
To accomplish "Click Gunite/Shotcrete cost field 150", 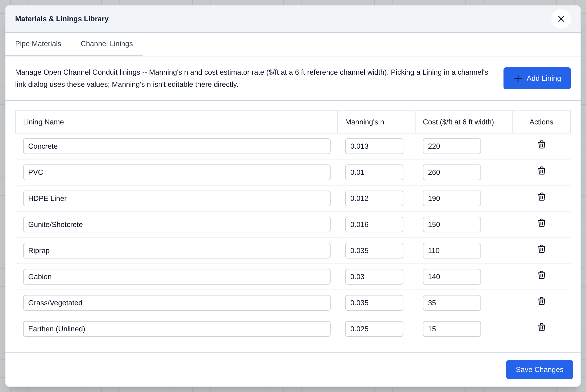I will tap(452, 225).
